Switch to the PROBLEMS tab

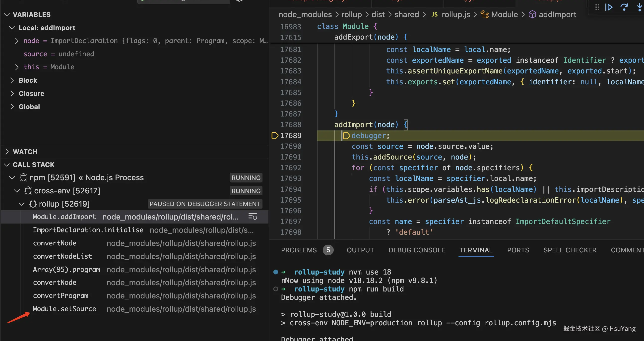pos(299,250)
